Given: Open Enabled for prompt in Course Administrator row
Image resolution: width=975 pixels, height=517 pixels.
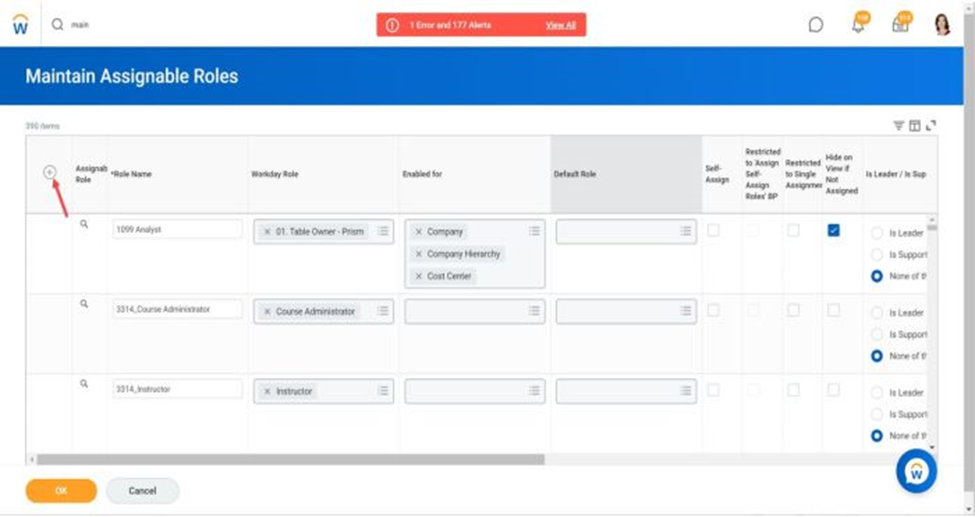Looking at the screenshot, I should [x=534, y=312].
